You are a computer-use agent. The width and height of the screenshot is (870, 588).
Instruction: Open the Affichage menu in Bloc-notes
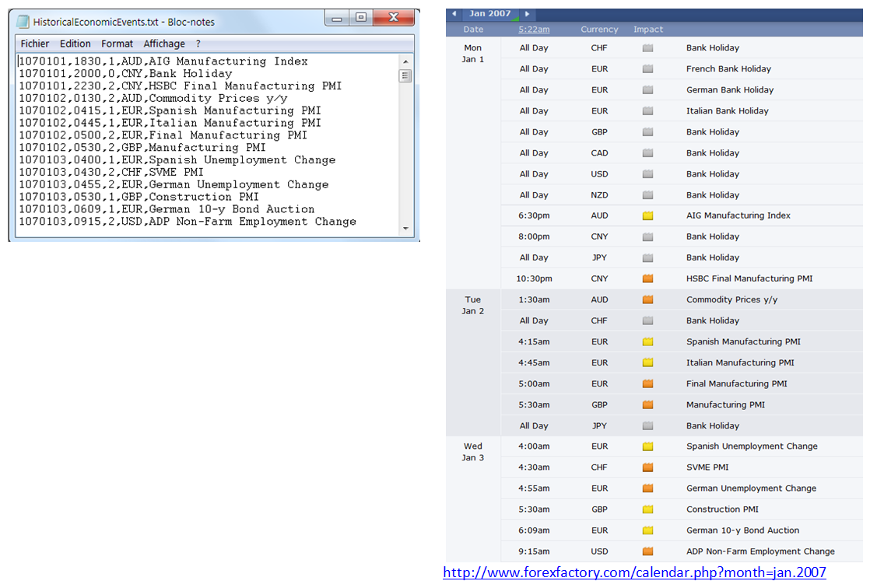pyautogui.click(x=164, y=44)
